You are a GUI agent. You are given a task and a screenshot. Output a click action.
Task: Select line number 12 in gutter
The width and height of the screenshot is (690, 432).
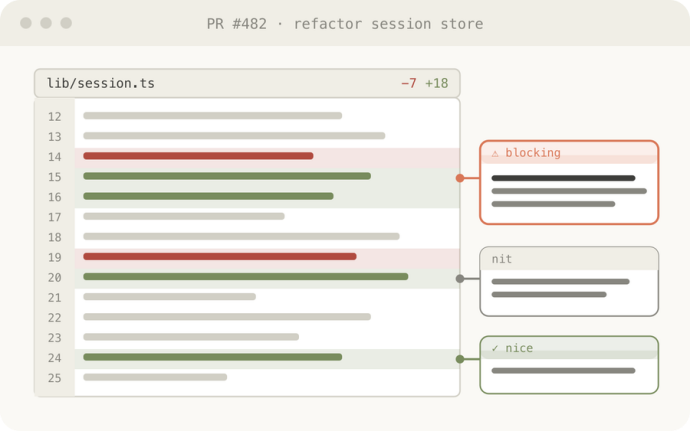pos(55,117)
